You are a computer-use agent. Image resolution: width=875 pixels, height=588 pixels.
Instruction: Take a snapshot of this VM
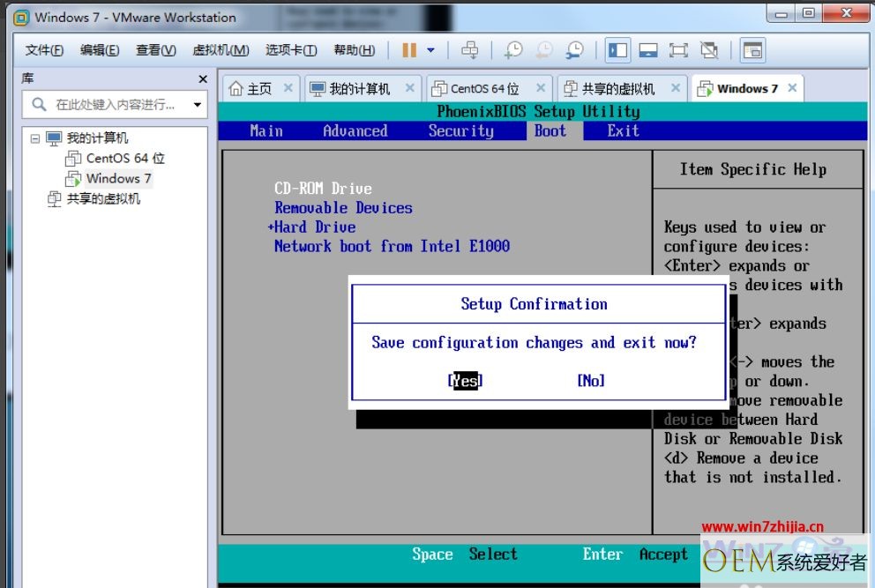[512, 50]
